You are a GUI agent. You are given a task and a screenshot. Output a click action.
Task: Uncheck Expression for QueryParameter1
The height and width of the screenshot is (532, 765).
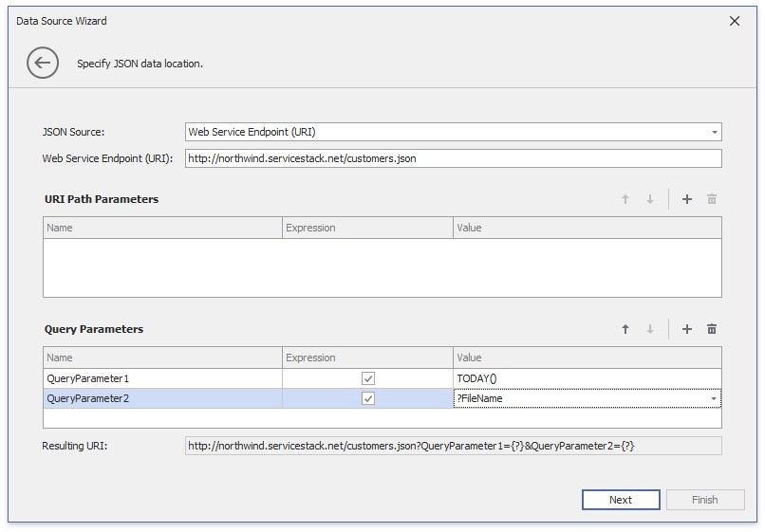pos(368,378)
